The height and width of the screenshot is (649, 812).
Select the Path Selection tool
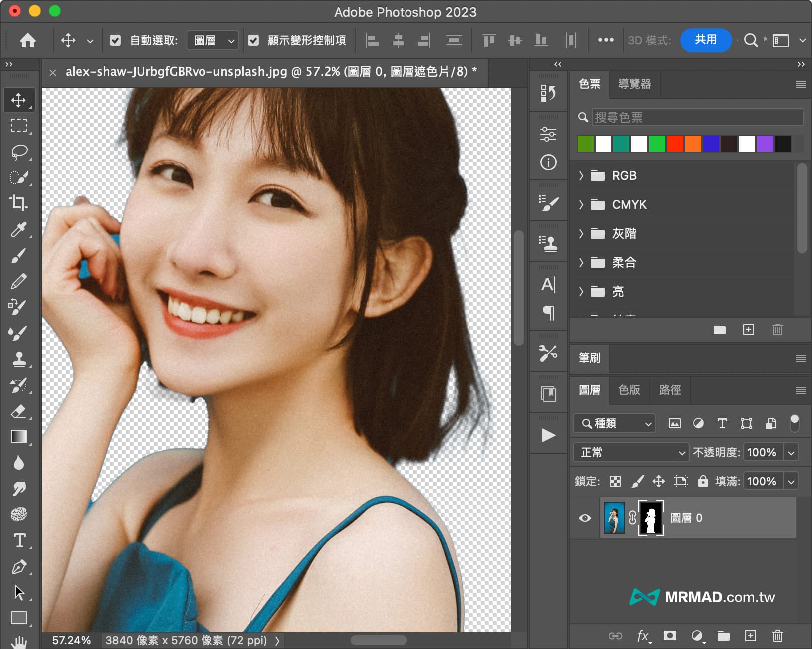pyautogui.click(x=19, y=593)
